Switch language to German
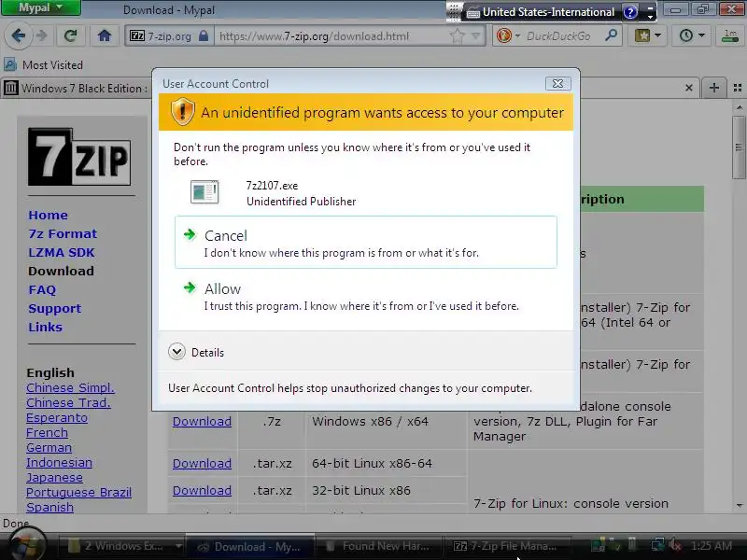Screen dimensions: 747x560 click(x=49, y=448)
